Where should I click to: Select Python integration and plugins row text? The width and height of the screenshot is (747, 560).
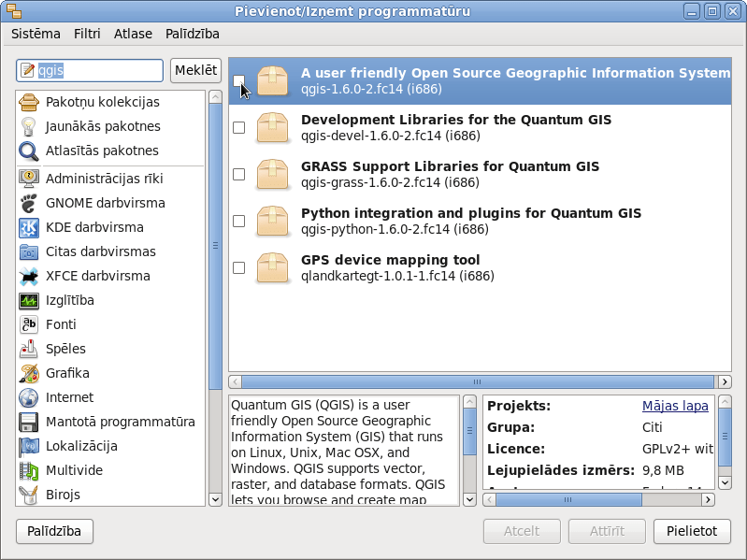470,213
